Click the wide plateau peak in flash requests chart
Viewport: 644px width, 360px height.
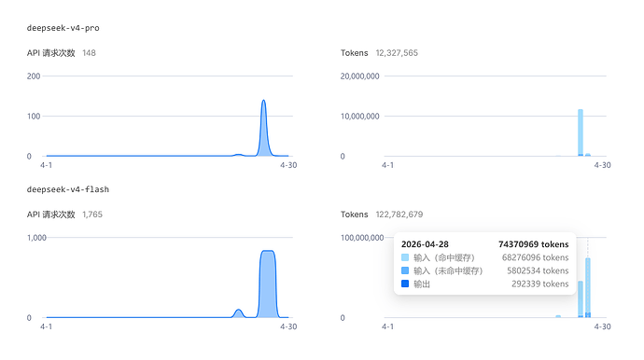tap(268, 284)
